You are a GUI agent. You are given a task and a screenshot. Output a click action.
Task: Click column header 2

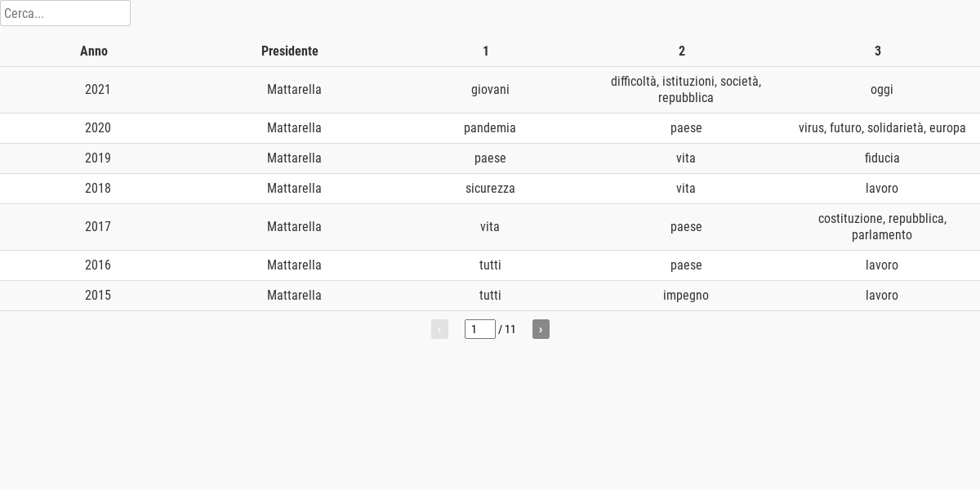[682, 51]
